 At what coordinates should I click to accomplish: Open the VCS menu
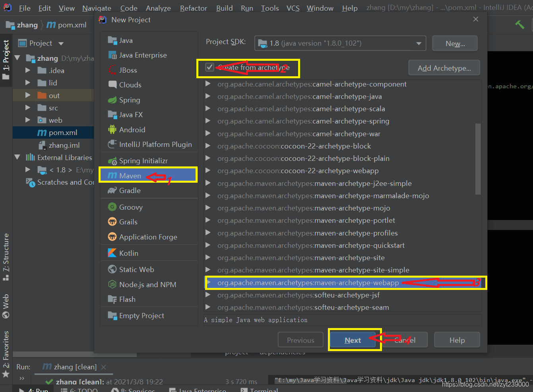point(293,8)
